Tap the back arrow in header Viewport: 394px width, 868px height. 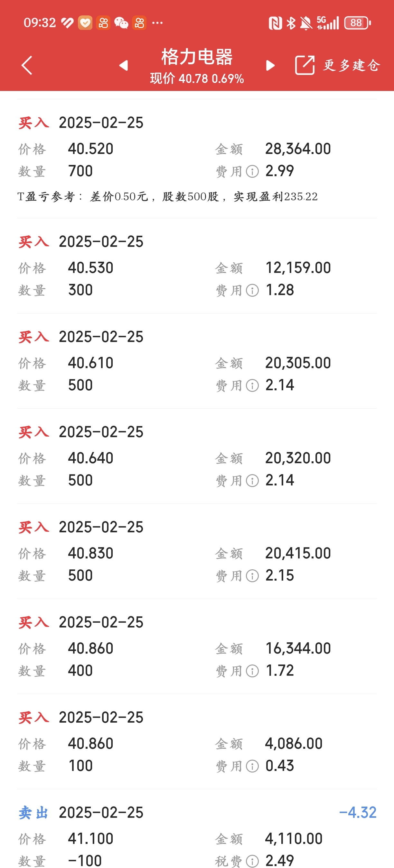click(x=27, y=65)
